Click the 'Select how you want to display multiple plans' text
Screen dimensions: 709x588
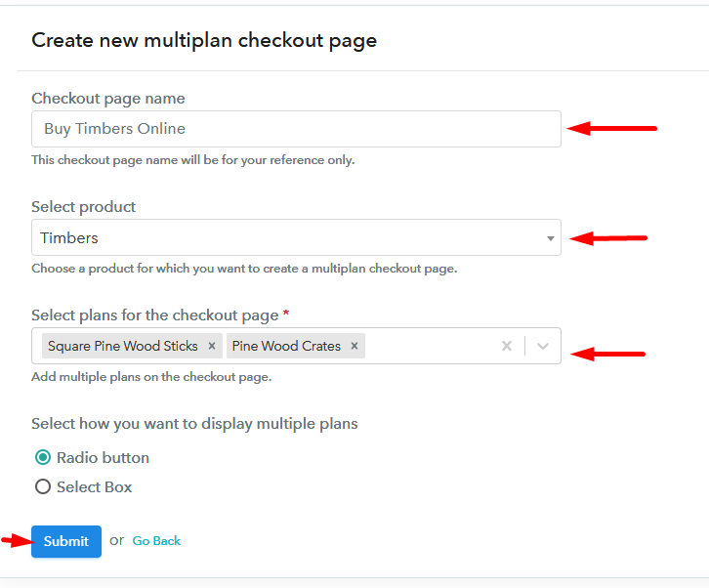point(194,424)
